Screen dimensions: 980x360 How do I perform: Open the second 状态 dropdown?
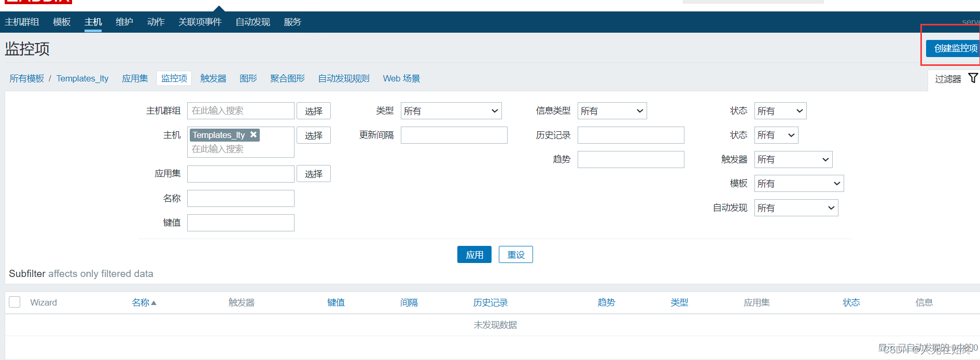click(x=776, y=135)
